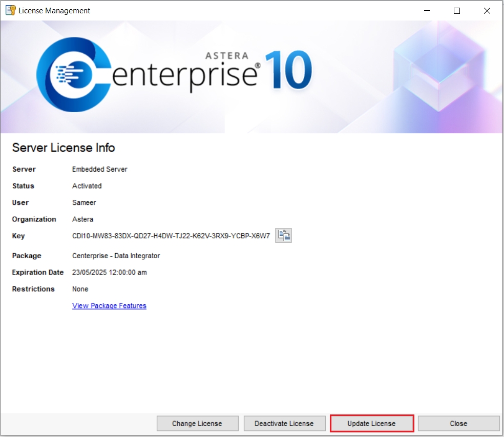The image size is (504, 437).
Task: Click the Restrictions value 'None'
Action: (x=80, y=289)
